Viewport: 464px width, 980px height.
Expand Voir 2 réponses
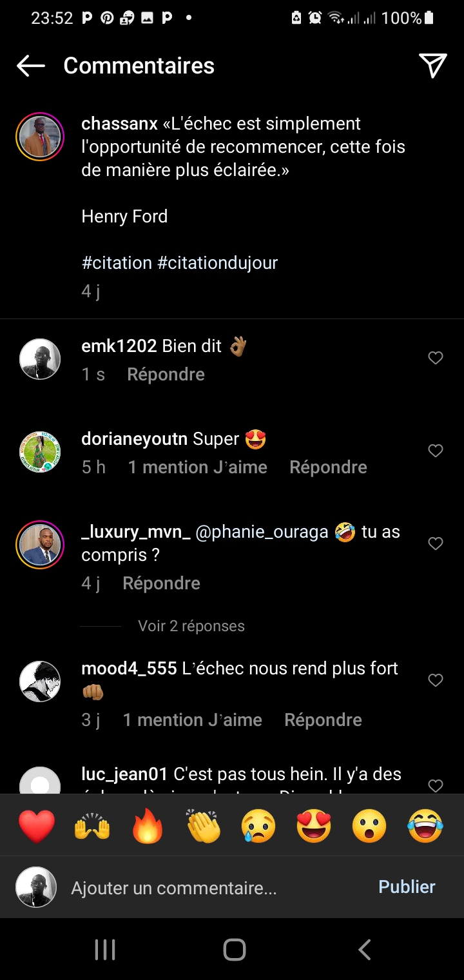tap(191, 626)
